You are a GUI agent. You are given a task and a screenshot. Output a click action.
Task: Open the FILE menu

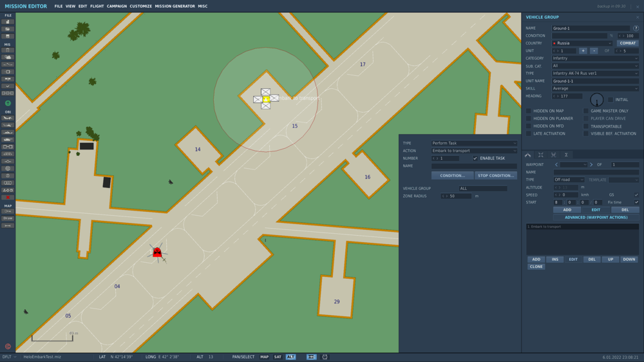(x=59, y=6)
